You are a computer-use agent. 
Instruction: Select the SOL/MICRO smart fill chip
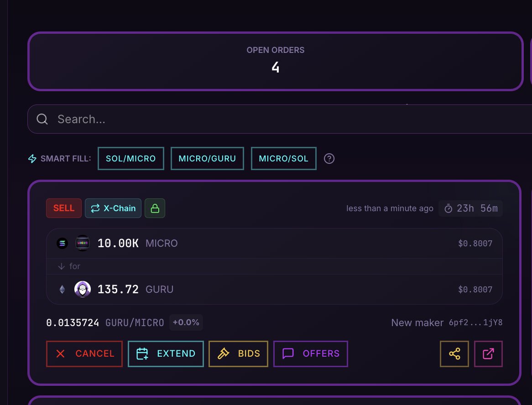[x=130, y=158]
